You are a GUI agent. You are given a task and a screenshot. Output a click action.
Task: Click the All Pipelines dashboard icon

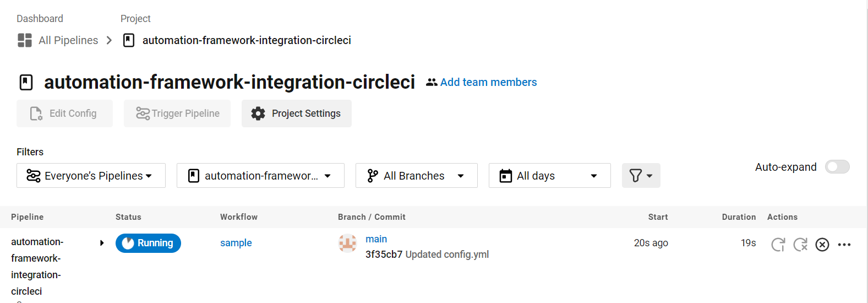(25, 40)
